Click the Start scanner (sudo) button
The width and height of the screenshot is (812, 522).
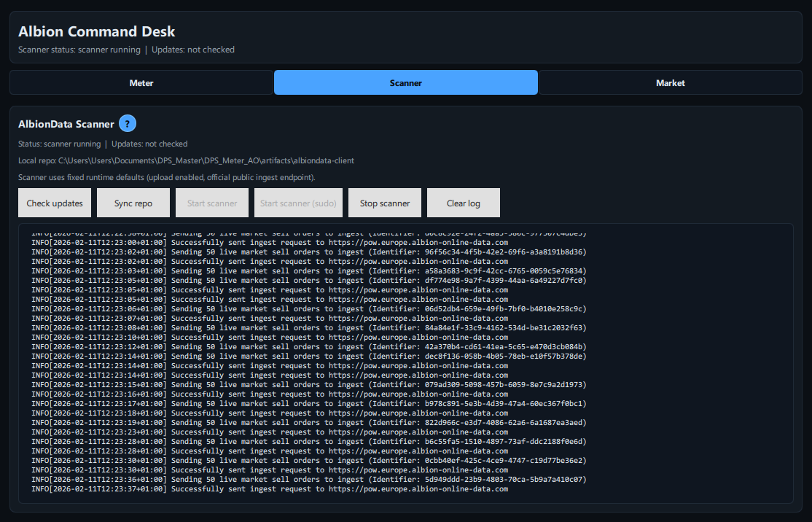[298, 203]
